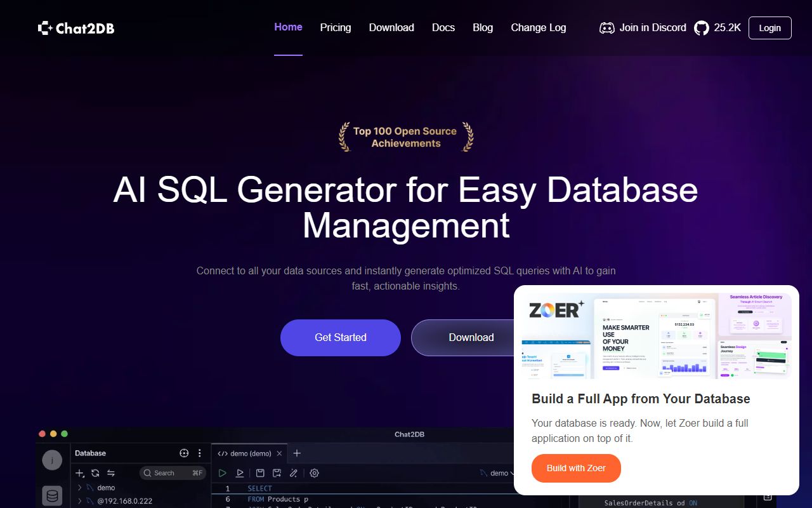Viewport: 812px width, 508px height.
Task: Click the database cylinder sidebar icon
Action: tap(52, 495)
